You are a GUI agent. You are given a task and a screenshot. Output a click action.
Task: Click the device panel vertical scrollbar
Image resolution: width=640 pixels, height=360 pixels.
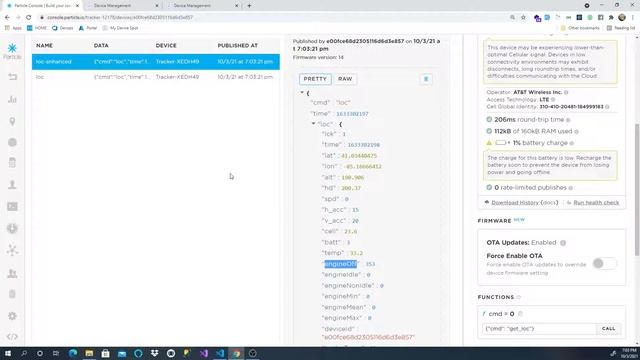(637, 190)
